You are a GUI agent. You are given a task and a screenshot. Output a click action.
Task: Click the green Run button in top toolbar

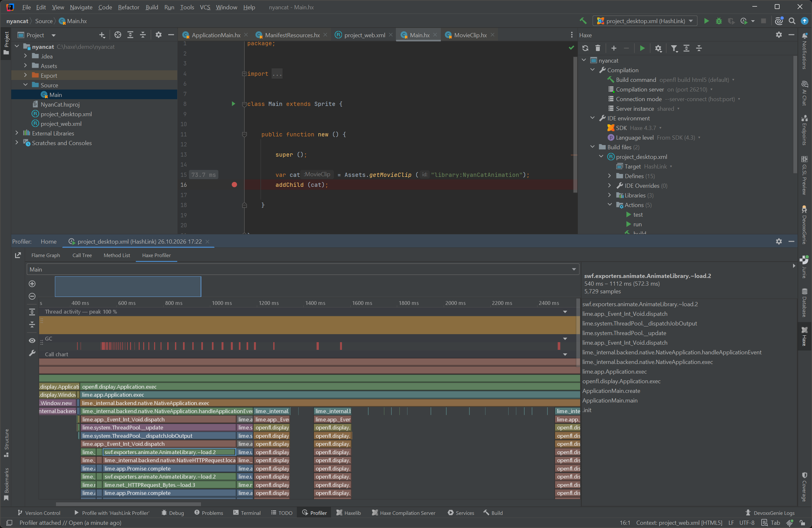(706, 21)
